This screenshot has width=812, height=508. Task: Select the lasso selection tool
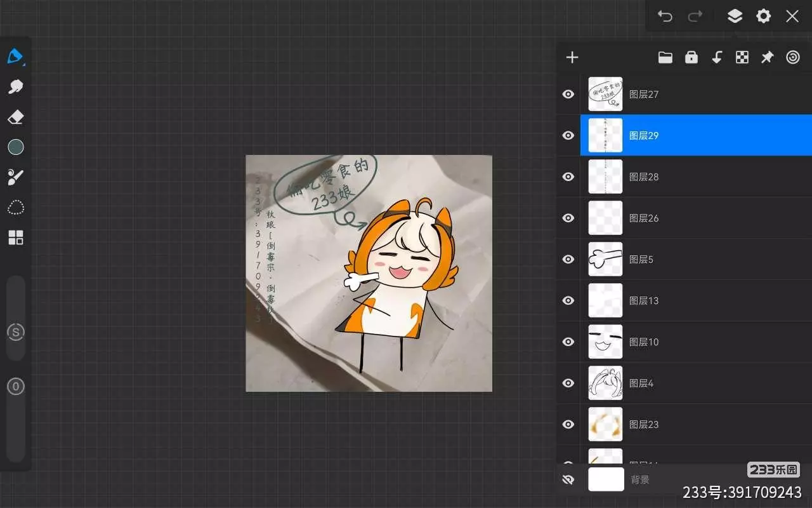pyautogui.click(x=15, y=208)
